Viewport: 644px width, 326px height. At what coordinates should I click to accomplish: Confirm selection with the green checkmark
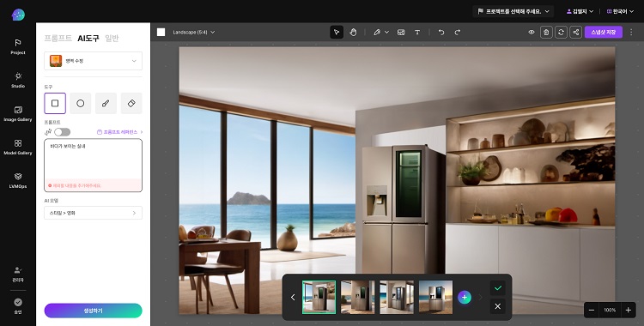coord(498,287)
